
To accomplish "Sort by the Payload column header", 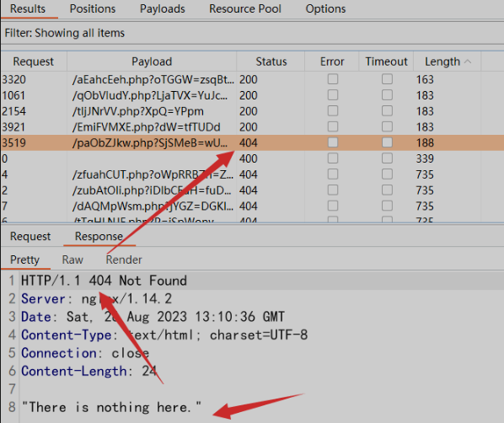I will pos(152,62).
